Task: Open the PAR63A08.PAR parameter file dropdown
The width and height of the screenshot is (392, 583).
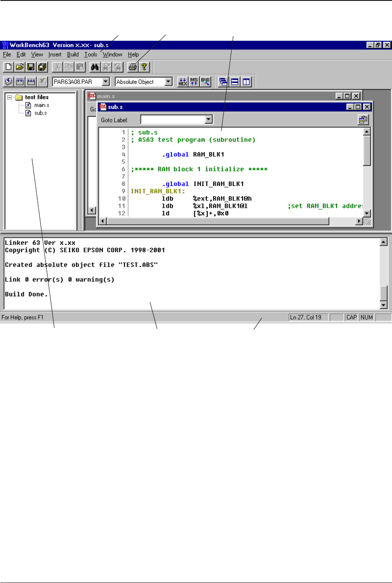Action: [x=106, y=82]
